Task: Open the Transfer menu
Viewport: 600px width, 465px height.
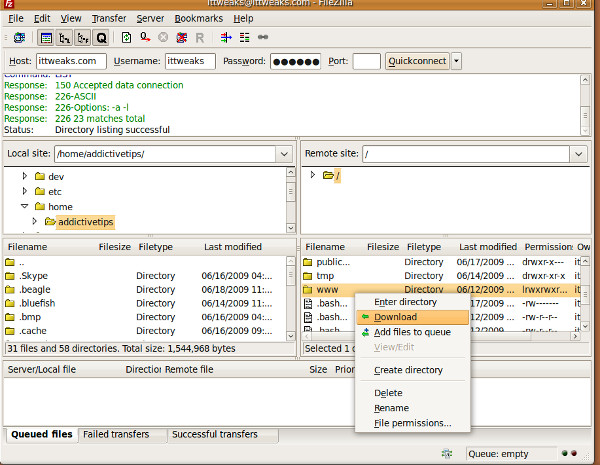Action: pos(109,18)
